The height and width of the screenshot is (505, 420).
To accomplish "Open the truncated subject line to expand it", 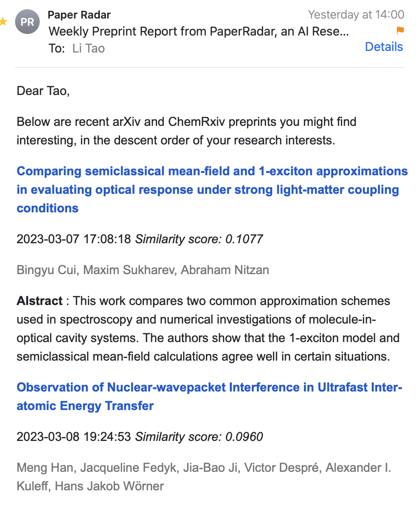I will tap(198, 31).
